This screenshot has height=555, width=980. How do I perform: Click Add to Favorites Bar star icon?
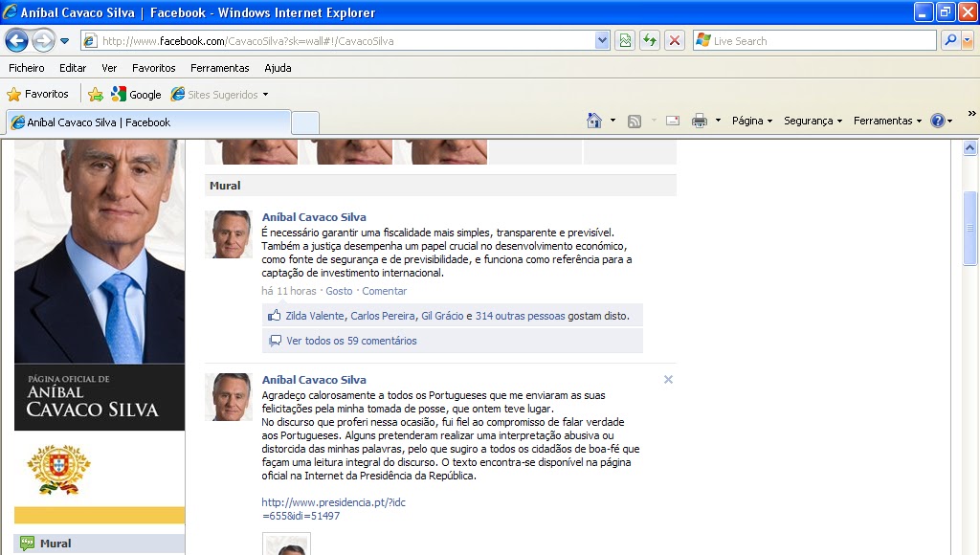(x=96, y=95)
